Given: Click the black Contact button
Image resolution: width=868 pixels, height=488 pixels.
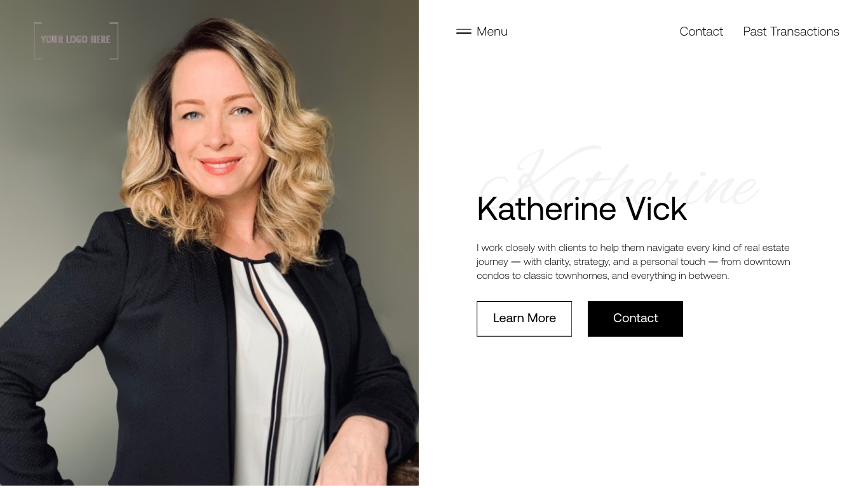Looking at the screenshot, I should [x=635, y=318].
